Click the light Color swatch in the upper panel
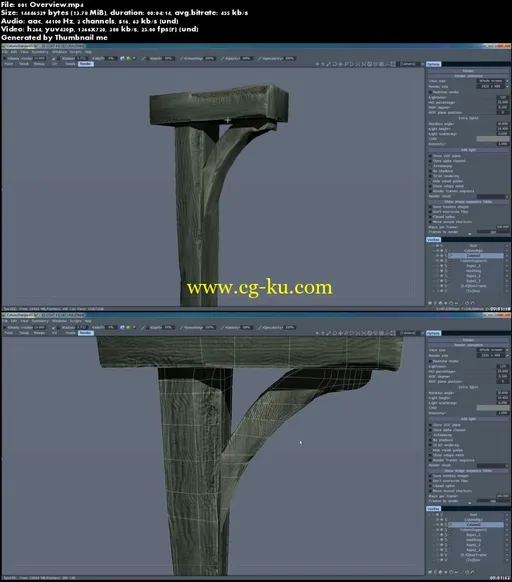 [x=493, y=139]
